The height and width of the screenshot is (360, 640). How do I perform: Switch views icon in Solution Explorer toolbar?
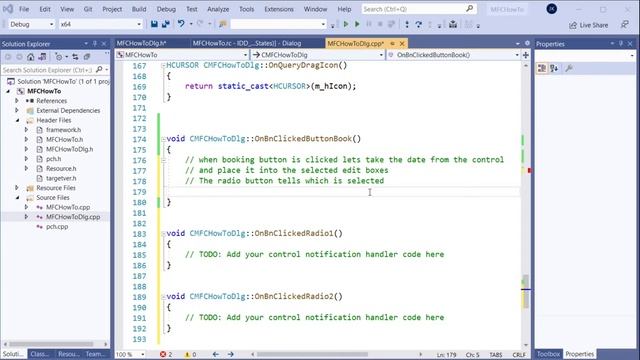point(42,57)
